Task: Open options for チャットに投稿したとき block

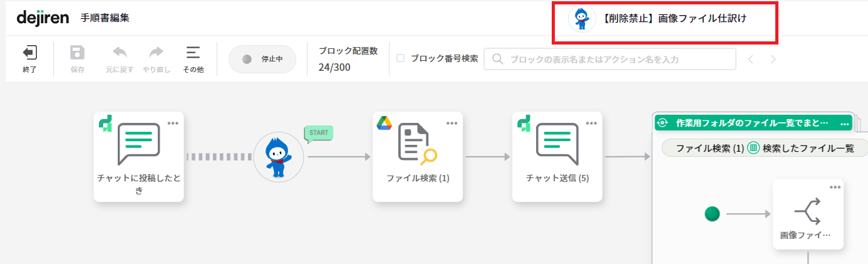Action: tap(173, 122)
